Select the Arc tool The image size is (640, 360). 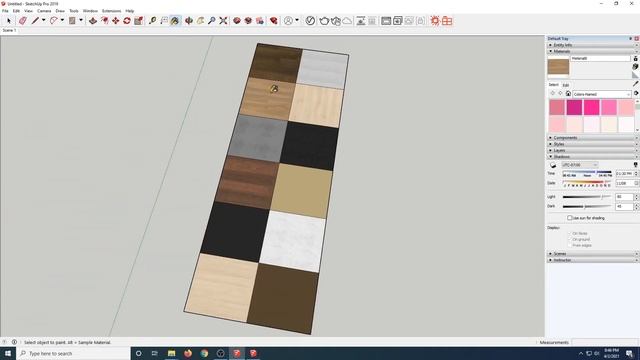pos(53,20)
